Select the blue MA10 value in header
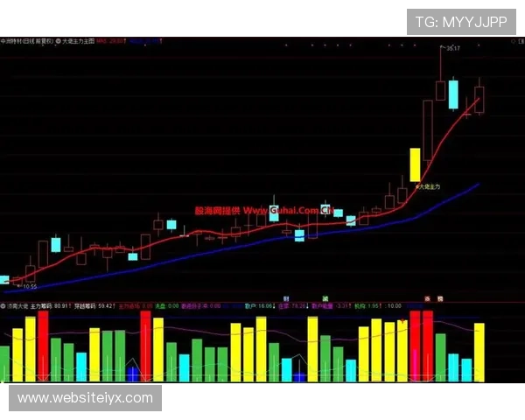 click(146, 40)
